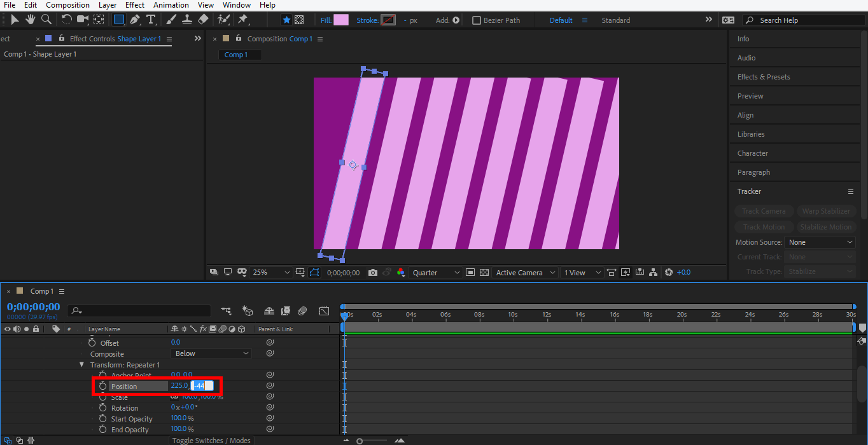Open the Composite Below dropdown
The height and width of the screenshot is (445, 868).
click(211, 353)
